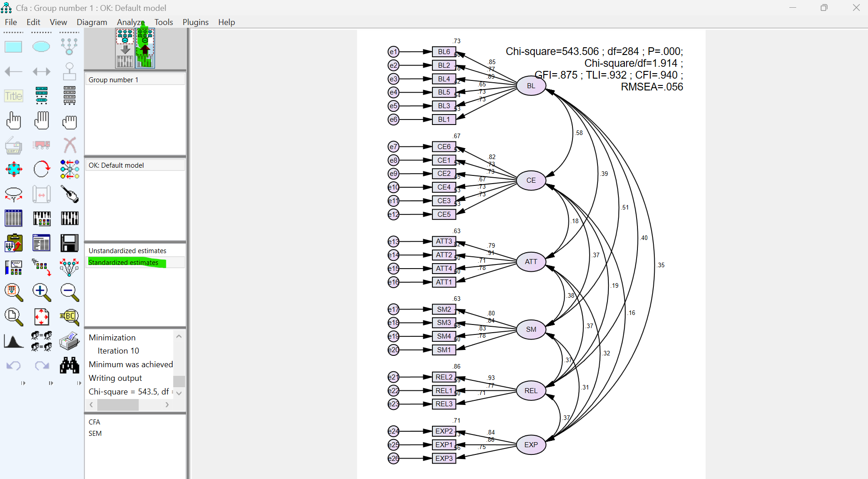Click the BL latent variable ellipse
This screenshot has height=479, width=868.
coord(531,85)
